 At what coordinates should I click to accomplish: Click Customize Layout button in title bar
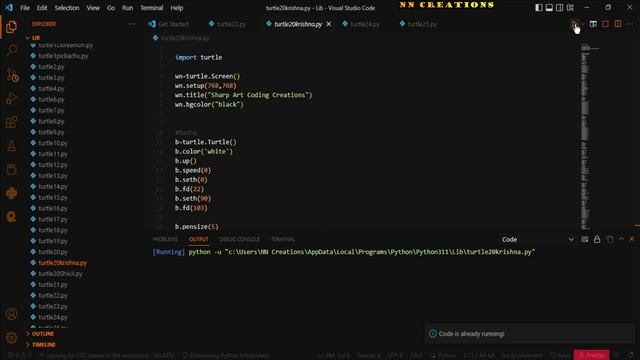click(570, 8)
